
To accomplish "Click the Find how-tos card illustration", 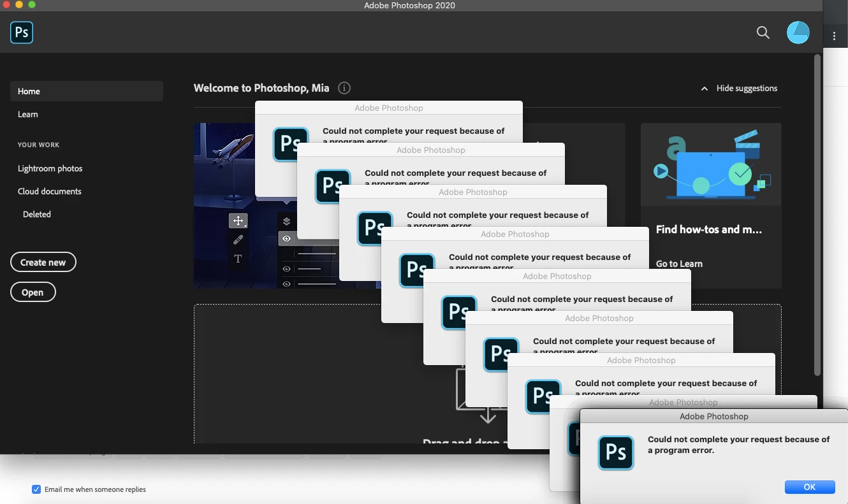I will tap(711, 164).
